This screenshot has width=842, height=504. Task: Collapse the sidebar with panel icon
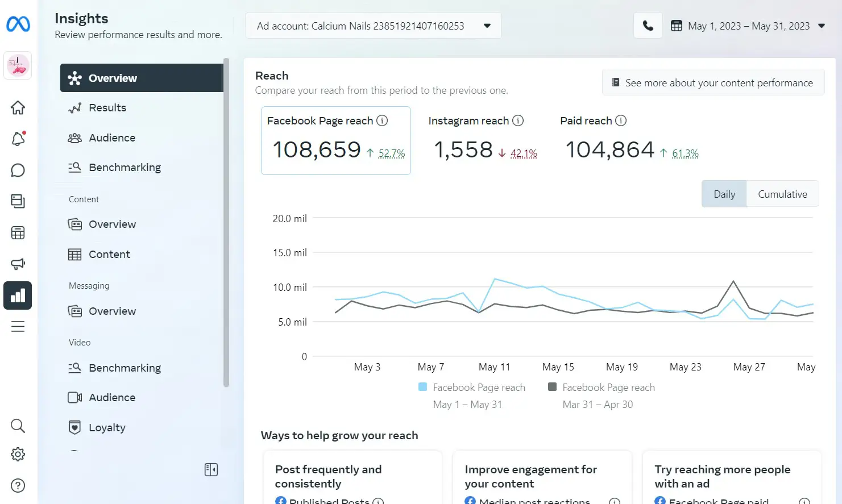(x=211, y=469)
